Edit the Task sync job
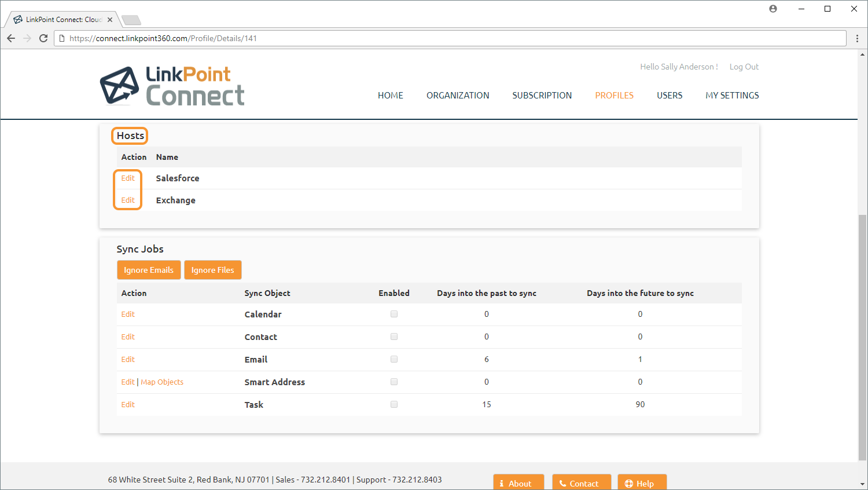This screenshot has height=490, width=868. tap(128, 404)
